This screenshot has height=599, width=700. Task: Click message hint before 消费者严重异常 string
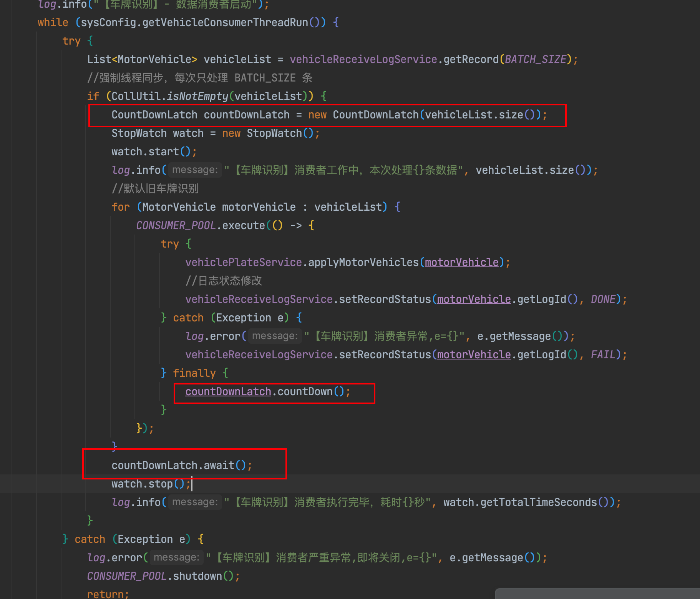coord(176,557)
